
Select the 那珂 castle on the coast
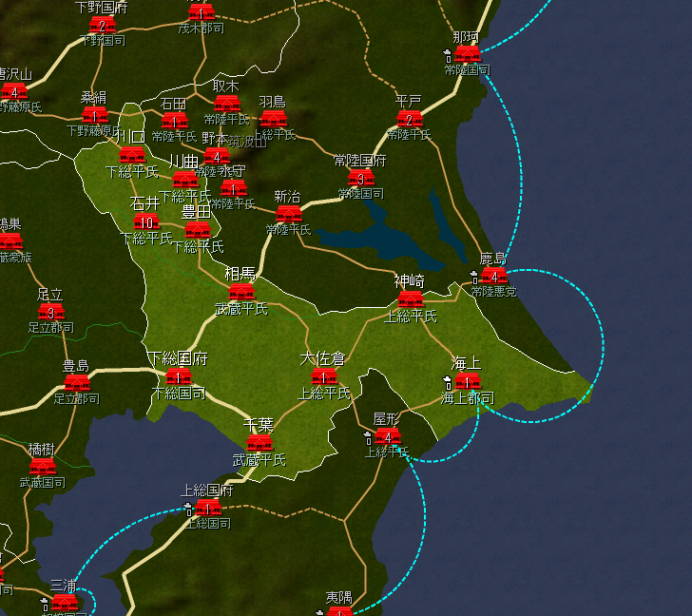(x=468, y=54)
